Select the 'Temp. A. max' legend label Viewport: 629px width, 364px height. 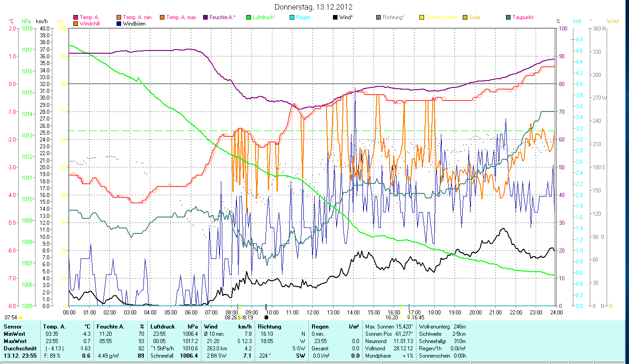(x=181, y=17)
